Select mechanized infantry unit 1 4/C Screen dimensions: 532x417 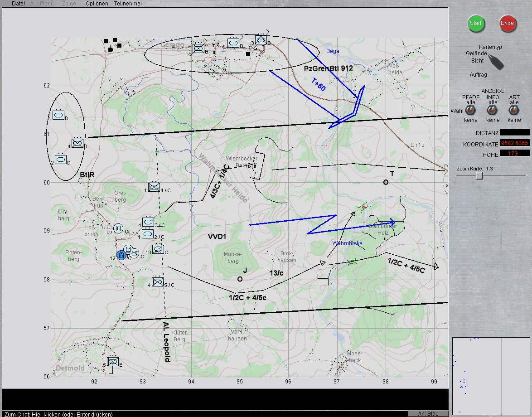point(154,187)
